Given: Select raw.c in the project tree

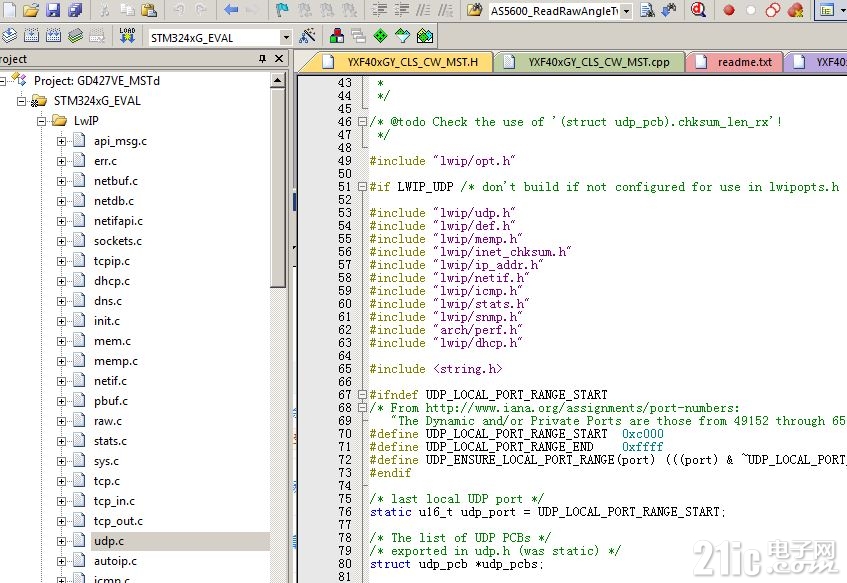Looking at the screenshot, I should point(107,421).
